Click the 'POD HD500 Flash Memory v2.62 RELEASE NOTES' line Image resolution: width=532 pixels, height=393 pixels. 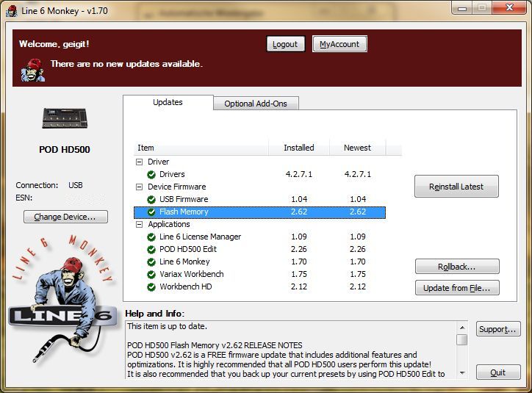coord(215,345)
